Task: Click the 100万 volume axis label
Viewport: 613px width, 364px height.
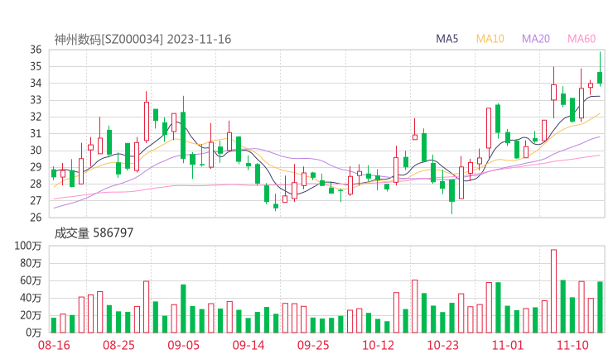Action: (28, 246)
